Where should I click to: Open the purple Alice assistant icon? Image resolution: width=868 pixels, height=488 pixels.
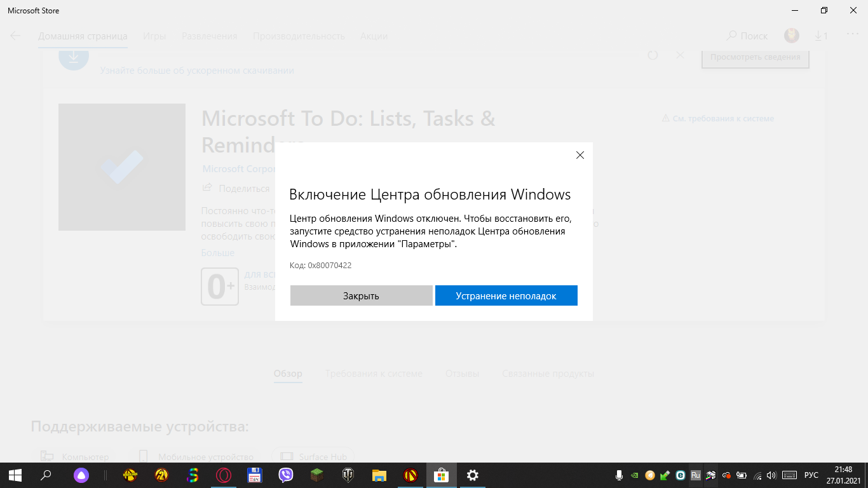point(81,475)
